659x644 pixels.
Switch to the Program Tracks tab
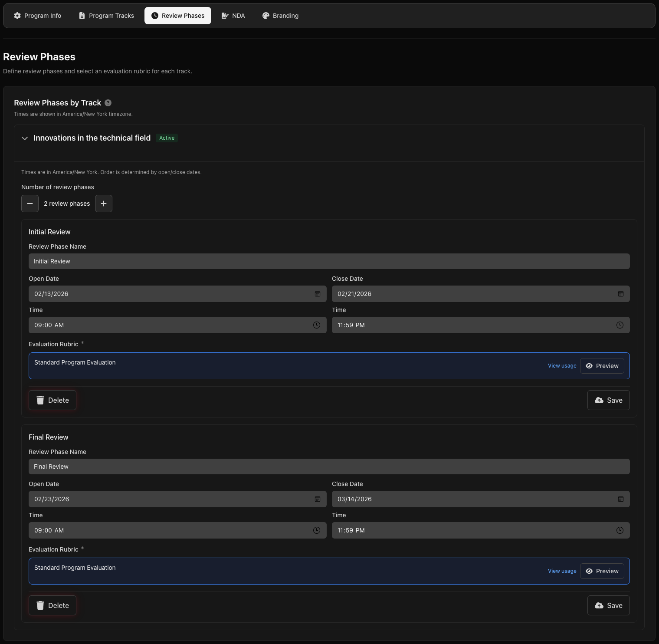[x=106, y=16]
